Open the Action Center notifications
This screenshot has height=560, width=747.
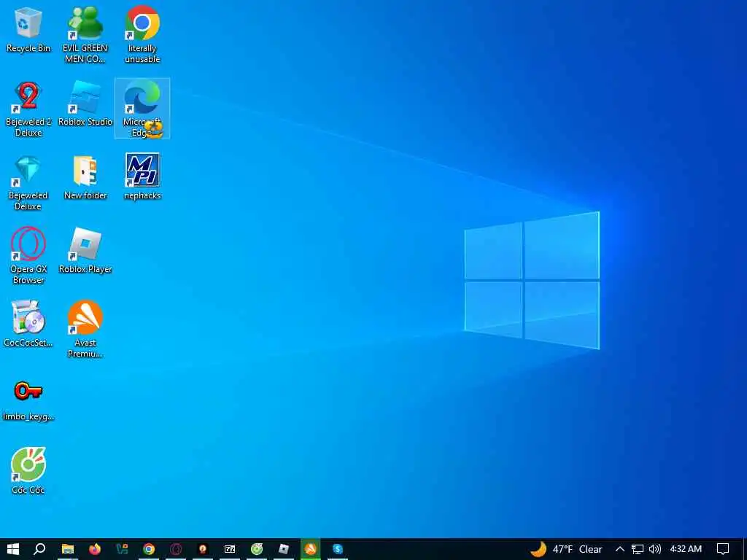point(723,549)
